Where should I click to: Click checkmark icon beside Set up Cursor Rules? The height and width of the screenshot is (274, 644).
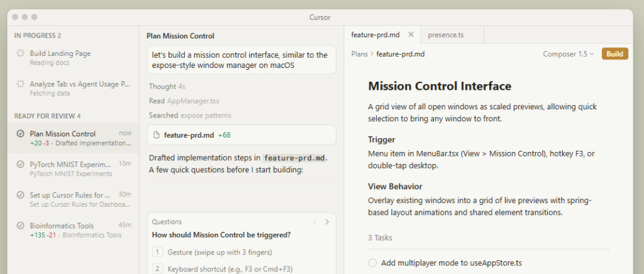20,195
